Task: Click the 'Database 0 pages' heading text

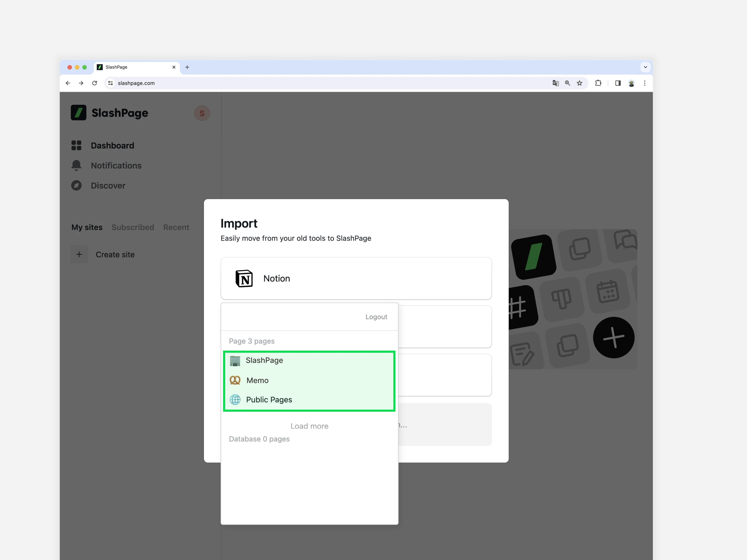Action: click(259, 439)
